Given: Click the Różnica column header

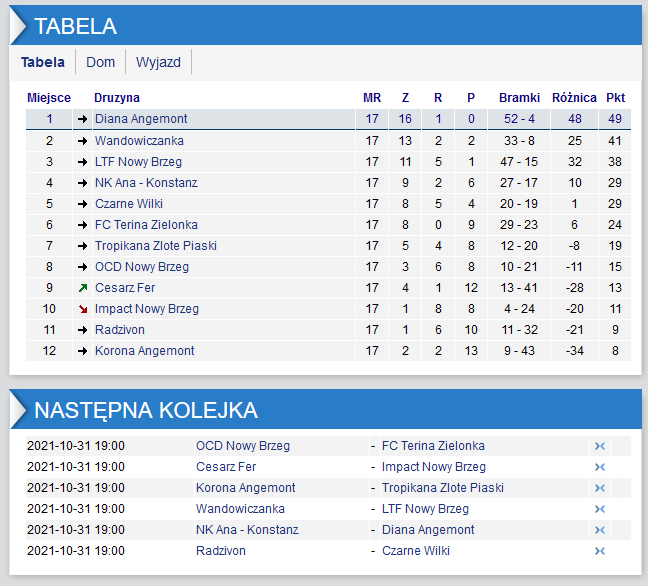Looking at the screenshot, I should click(x=574, y=98).
